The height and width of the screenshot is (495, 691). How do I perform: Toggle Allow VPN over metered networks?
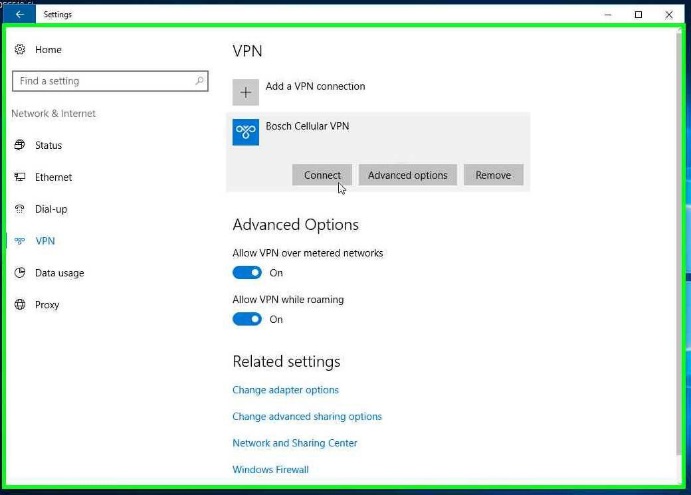[x=247, y=273]
